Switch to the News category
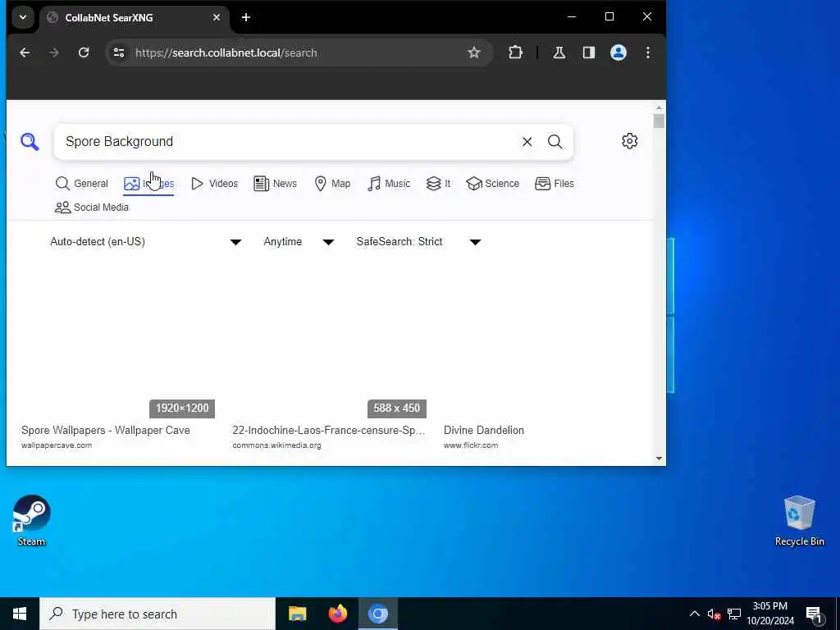The height and width of the screenshot is (630, 840). click(276, 184)
